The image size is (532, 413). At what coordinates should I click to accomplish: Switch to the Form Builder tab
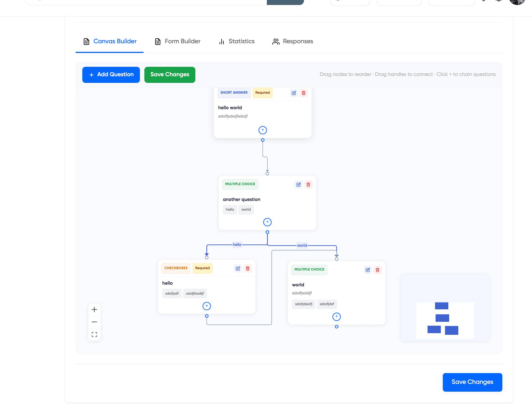click(x=178, y=41)
